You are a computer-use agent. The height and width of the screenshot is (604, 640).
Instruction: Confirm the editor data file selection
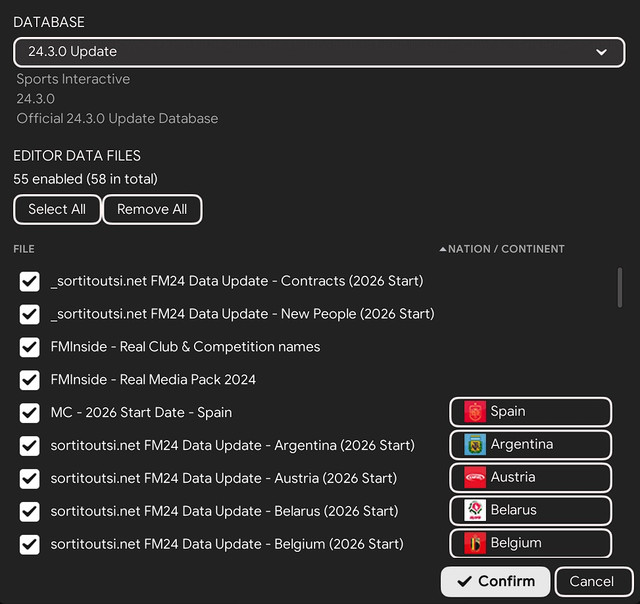[496, 581]
